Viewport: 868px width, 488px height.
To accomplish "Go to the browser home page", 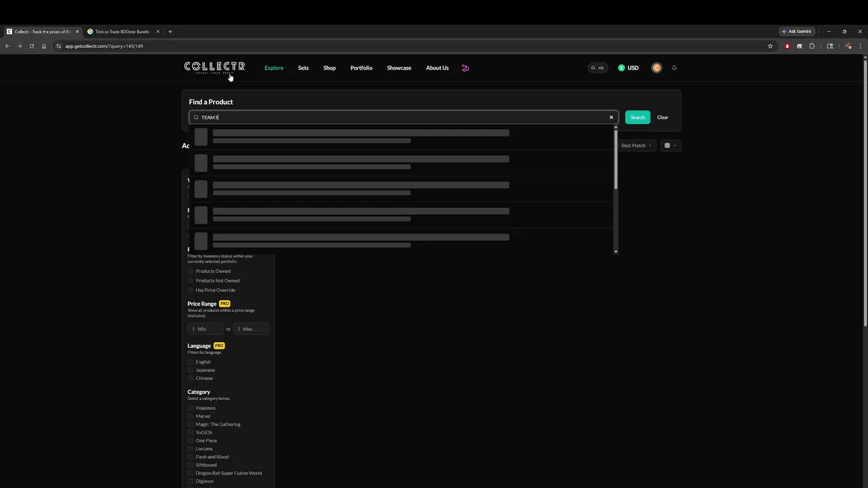I will click(44, 46).
